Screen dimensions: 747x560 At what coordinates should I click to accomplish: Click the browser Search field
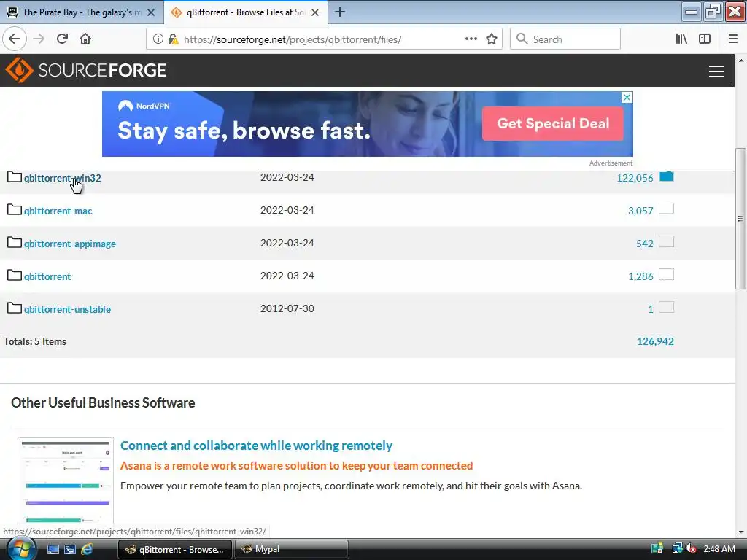[565, 39]
